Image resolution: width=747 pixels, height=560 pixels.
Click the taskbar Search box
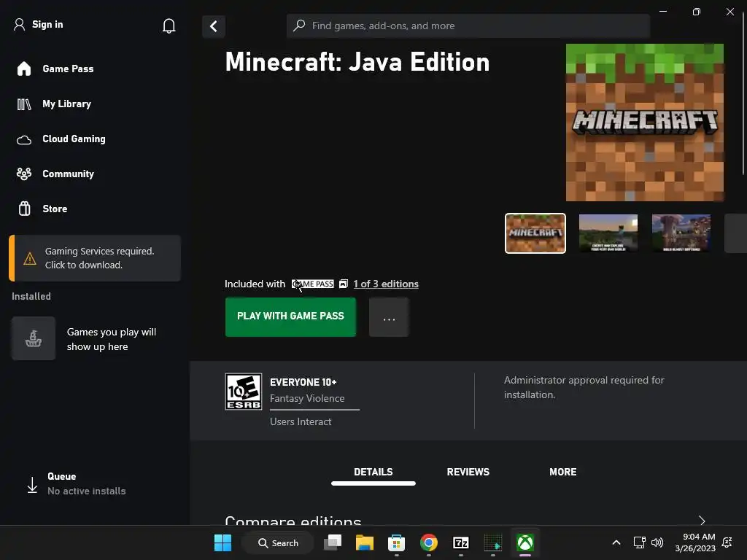[278, 542]
